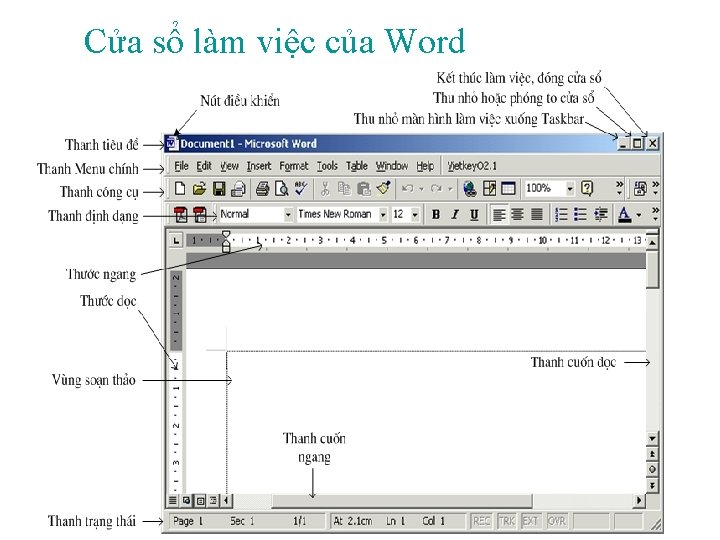The height and width of the screenshot is (540, 720).
Task: Toggle Justify alignment button
Action: tap(537, 214)
